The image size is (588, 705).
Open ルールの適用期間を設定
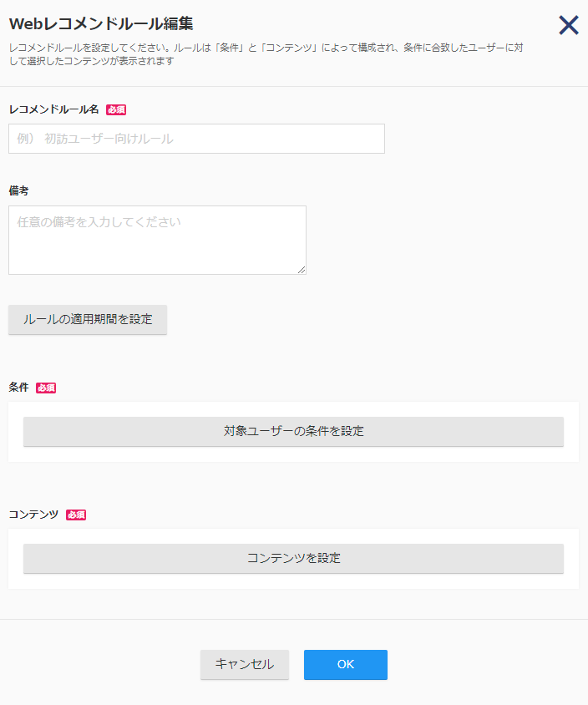click(x=88, y=319)
